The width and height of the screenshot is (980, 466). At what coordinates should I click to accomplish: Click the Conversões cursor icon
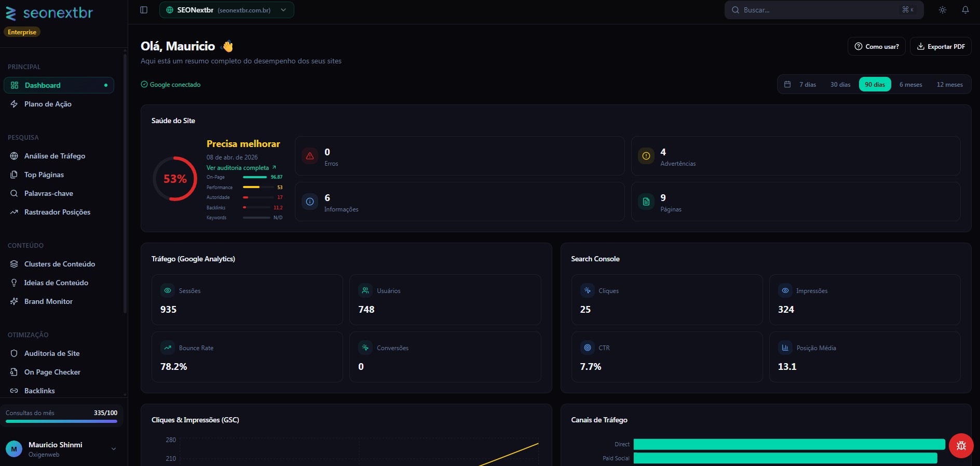365,348
